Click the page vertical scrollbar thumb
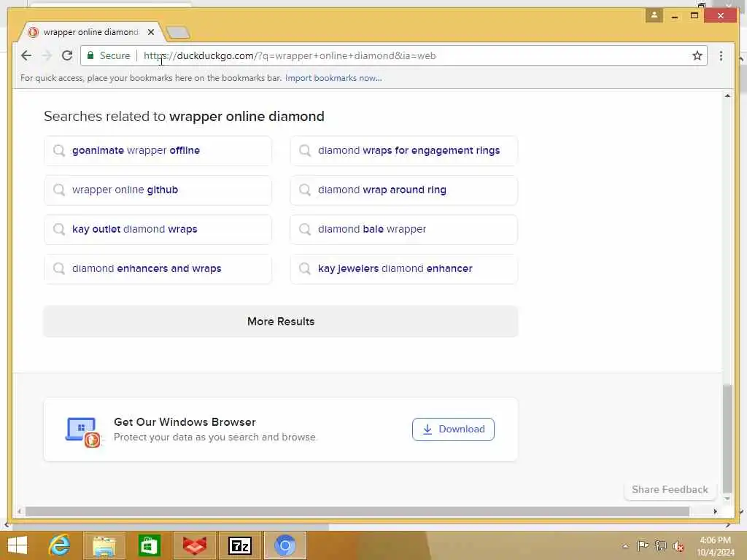Viewport: 747px width, 560px height. (x=727, y=438)
